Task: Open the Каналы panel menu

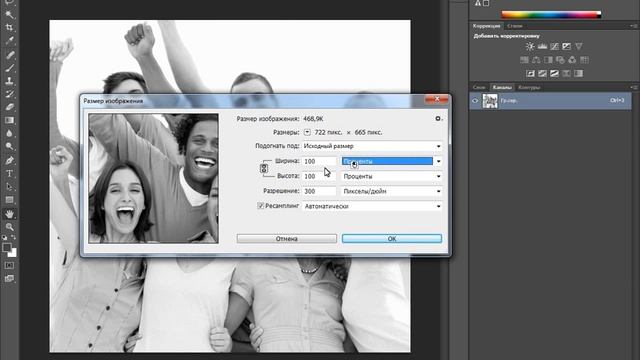Action: (633, 87)
